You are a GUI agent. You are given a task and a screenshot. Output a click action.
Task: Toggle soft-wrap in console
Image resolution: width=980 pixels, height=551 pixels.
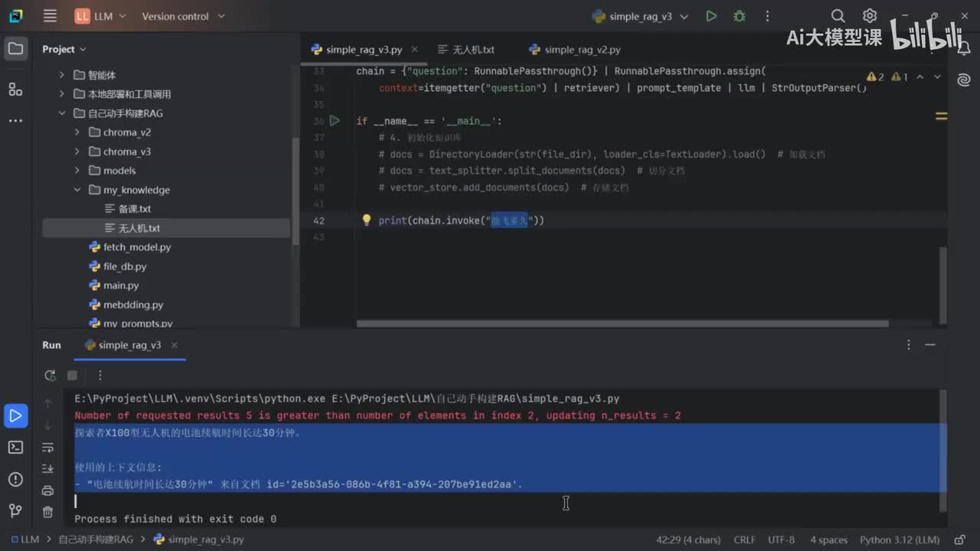click(x=47, y=447)
